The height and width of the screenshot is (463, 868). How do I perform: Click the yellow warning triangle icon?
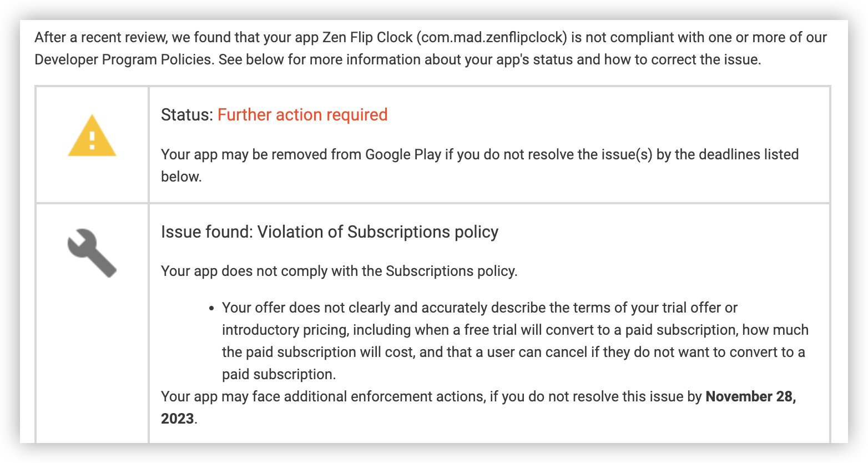pos(92,135)
